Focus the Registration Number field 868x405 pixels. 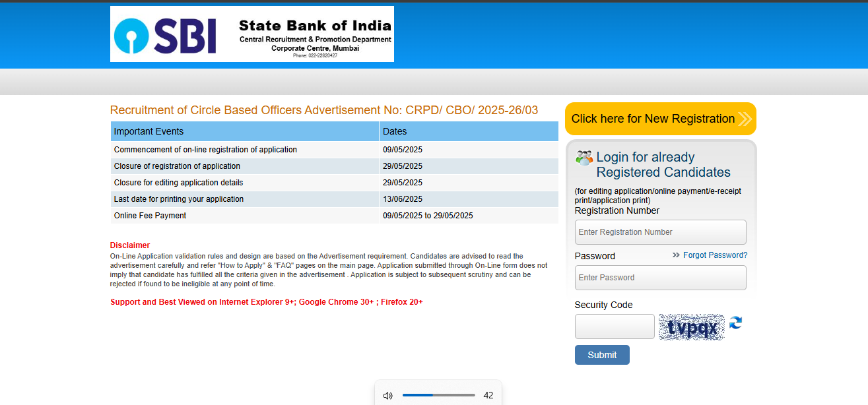point(661,232)
